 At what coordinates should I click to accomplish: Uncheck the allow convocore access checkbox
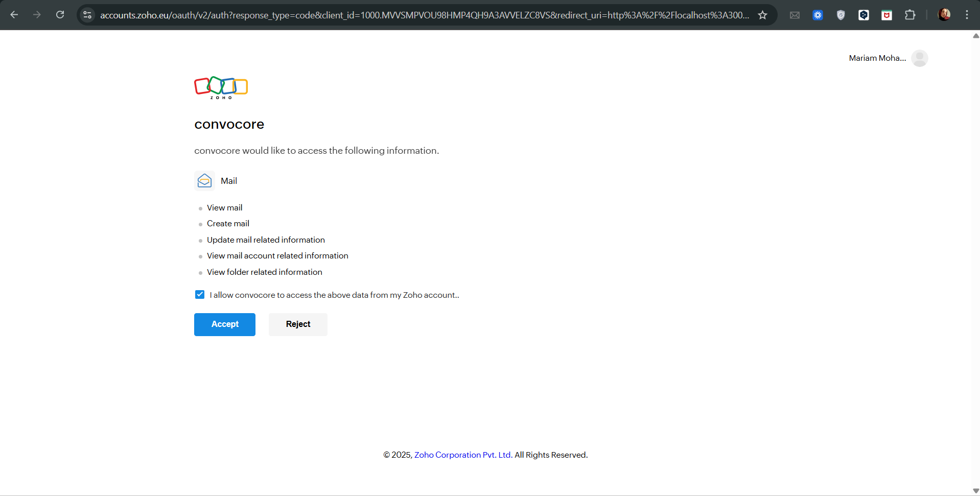(x=200, y=295)
